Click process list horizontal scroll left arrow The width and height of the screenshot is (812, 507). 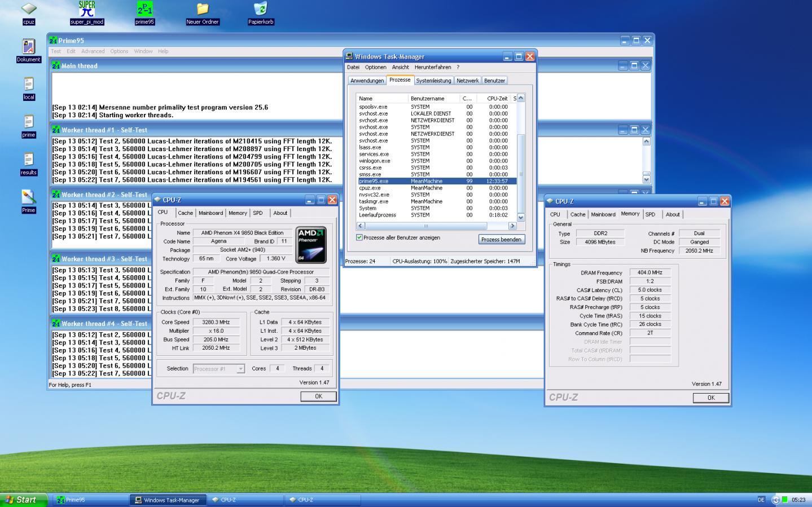tap(361, 226)
